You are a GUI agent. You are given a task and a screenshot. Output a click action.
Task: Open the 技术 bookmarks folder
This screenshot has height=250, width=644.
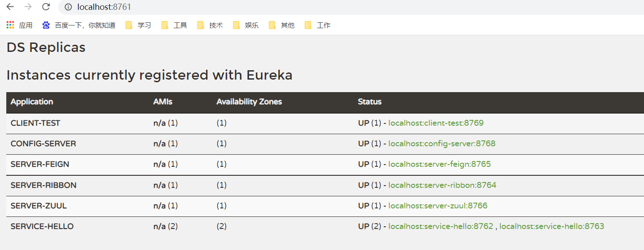click(x=210, y=25)
